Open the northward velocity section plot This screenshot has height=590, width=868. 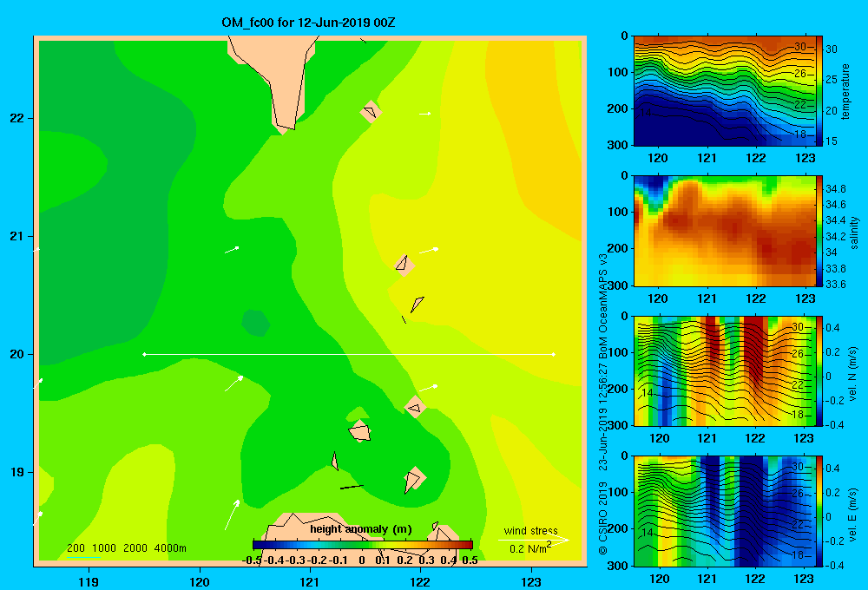click(x=724, y=370)
